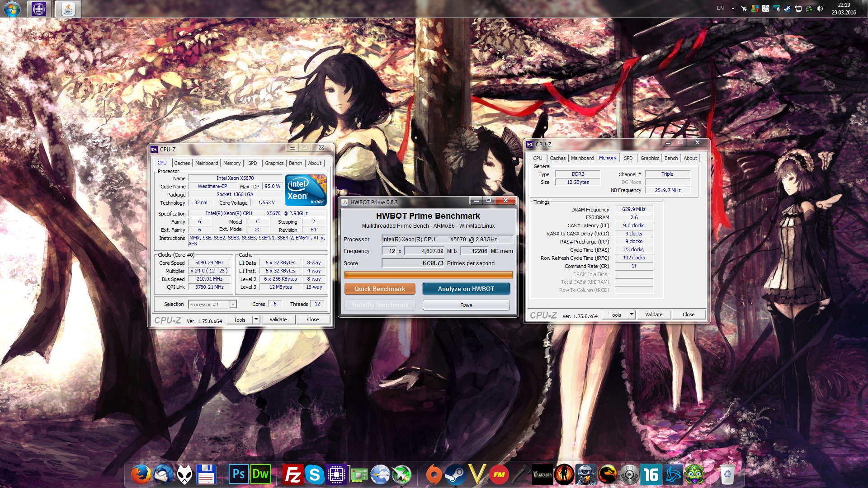Switch to Caches tab in left CPU-Z
Image resolution: width=868 pixels, height=488 pixels.
click(x=182, y=163)
